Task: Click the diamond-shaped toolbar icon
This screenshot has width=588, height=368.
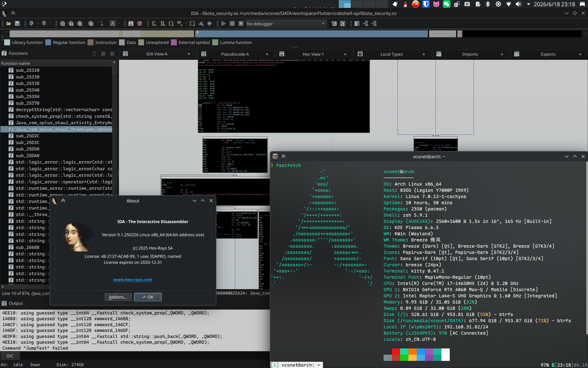Action: point(209,24)
